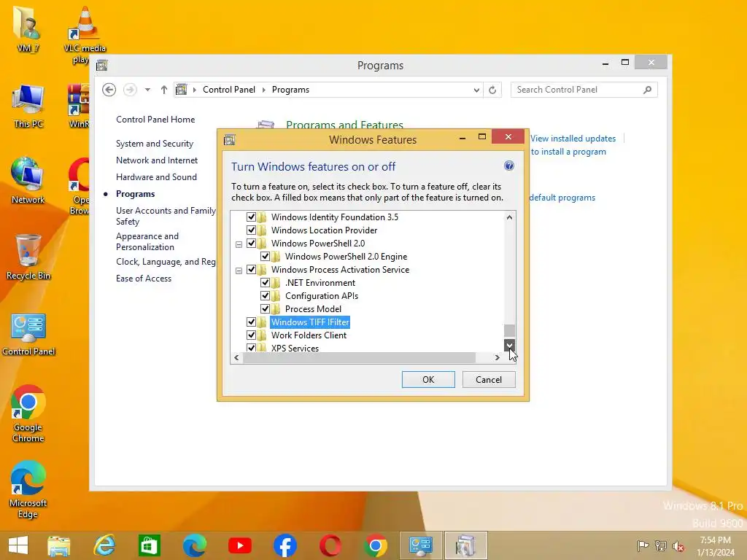
Task: Open the Recycle Bin
Action: click(x=28, y=257)
